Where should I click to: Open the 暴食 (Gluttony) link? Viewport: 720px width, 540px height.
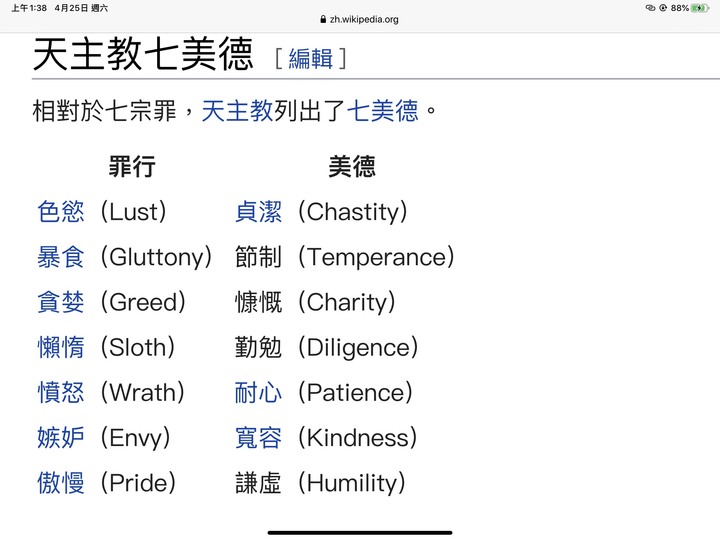click(61, 257)
